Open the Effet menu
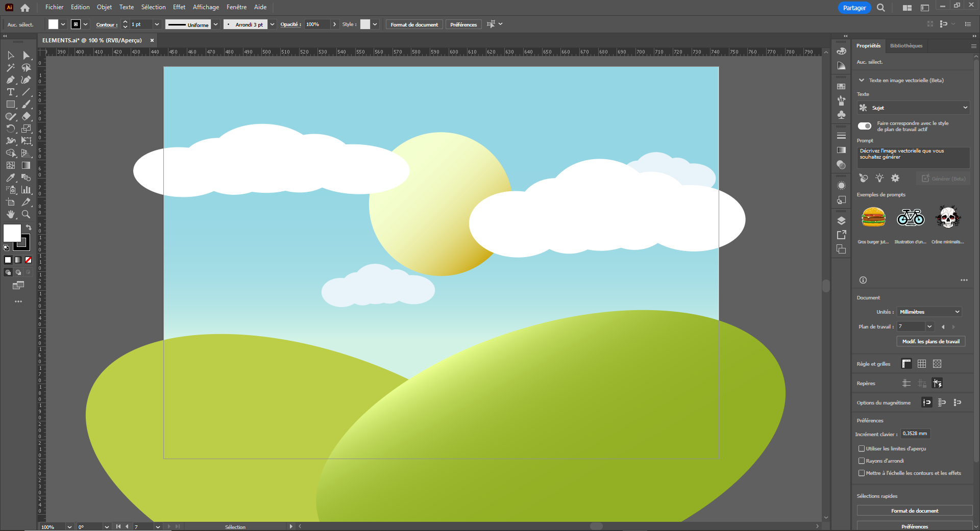The width and height of the screenshot is (980, 531). (179, 7)
